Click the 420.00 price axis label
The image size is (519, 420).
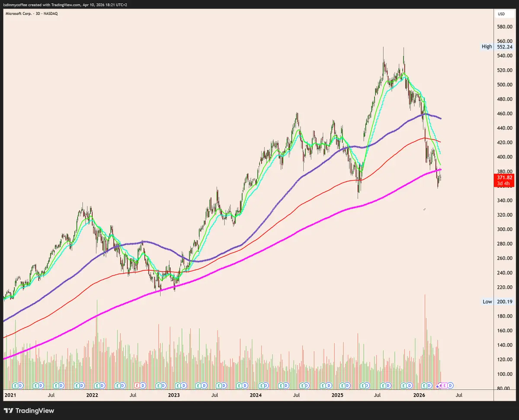[505, 143]
